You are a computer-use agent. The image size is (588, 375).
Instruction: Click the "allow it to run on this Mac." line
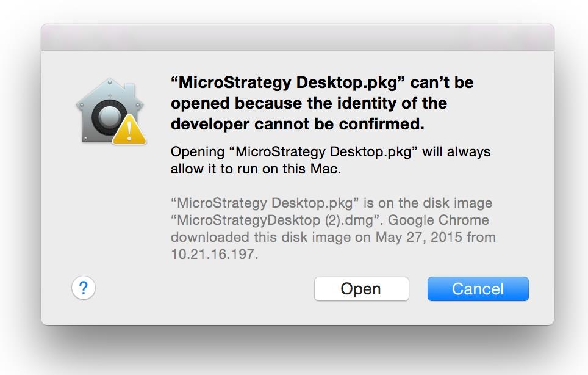[x=256, y=169]
